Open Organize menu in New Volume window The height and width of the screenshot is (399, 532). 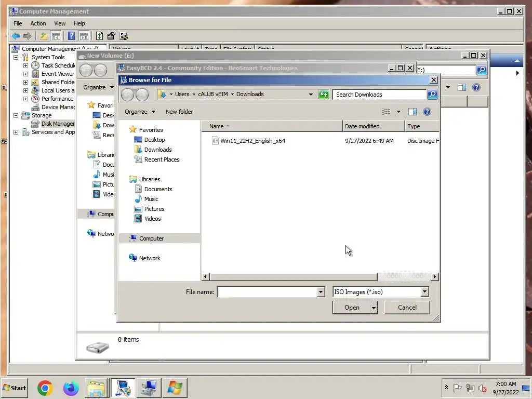(98, 87)
